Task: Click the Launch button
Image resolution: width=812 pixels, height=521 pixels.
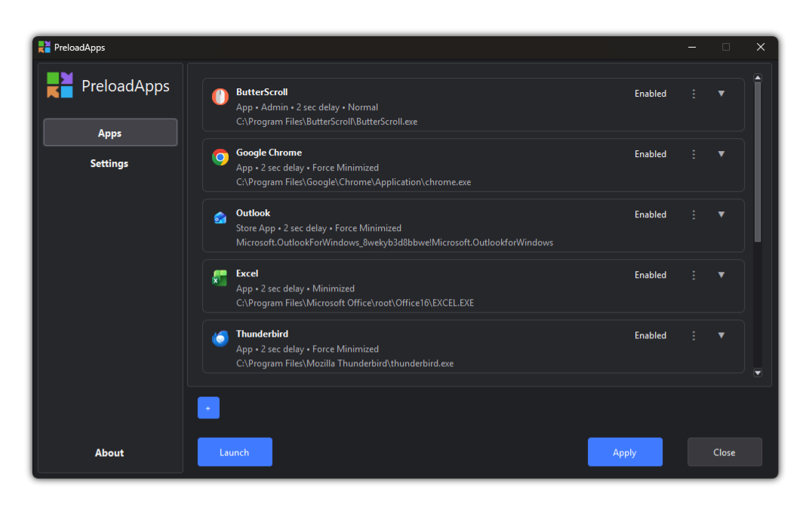Action: point(235,452)
